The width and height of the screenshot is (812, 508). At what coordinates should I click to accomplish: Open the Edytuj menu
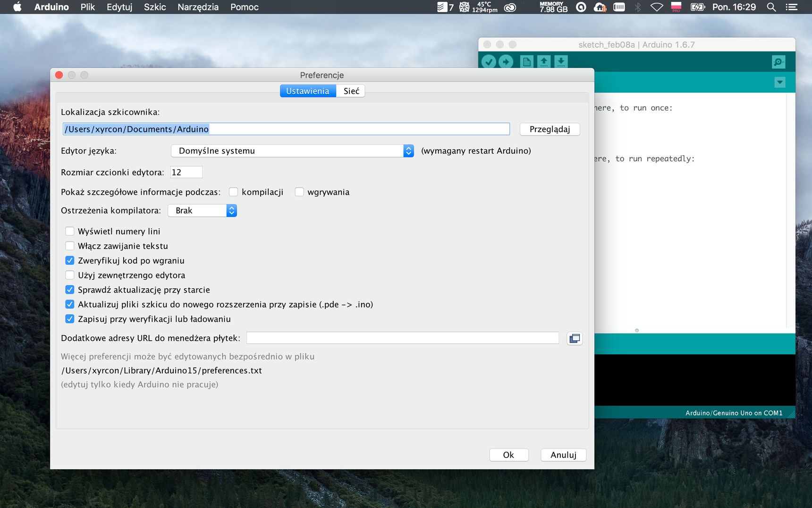(119, 7)
